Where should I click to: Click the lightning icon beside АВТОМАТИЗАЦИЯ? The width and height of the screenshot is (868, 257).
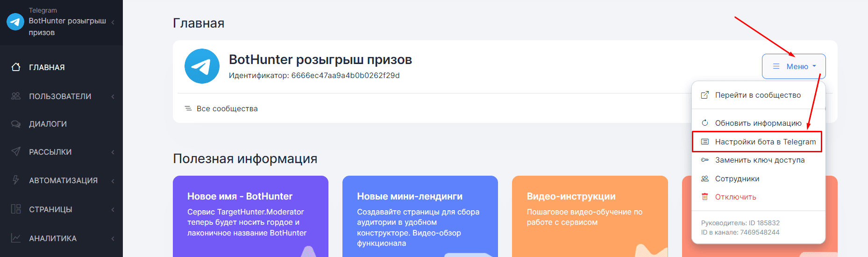point(16,180)
